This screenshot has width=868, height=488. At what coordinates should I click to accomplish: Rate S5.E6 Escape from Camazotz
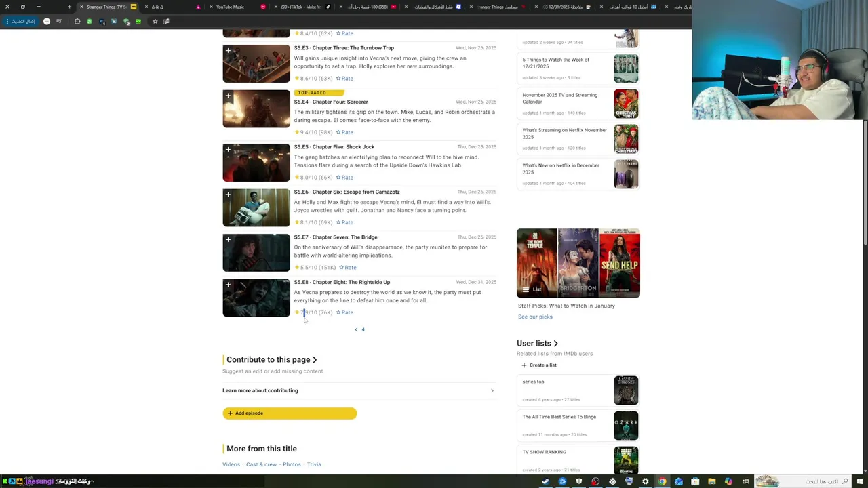tap(344, 222)
